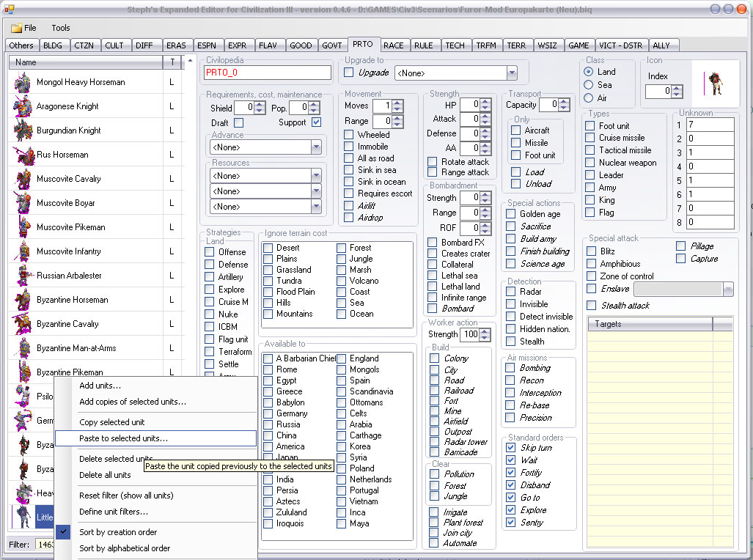Image resolution: width=753 pixels, height=560 pixels.
Task: Select the Muscovite Boyar unit name
Action: pyautogui.click(x=66, y=203)
